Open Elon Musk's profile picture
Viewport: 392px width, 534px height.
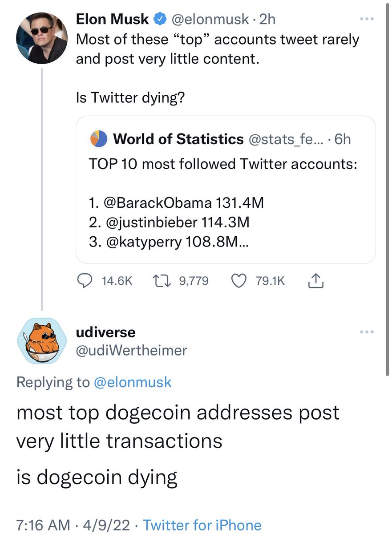(42, 39)
